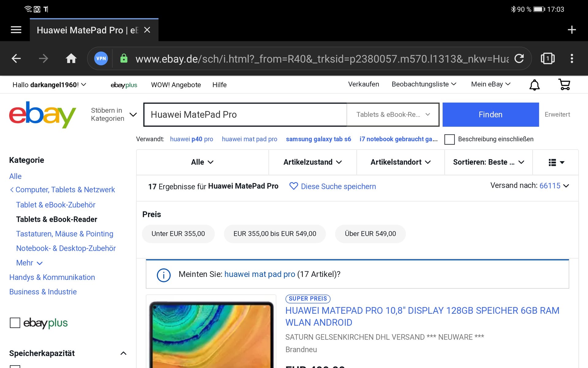Focus the Huawei MatePad Pro search field
588x368 pixels.
click(245, 114)
